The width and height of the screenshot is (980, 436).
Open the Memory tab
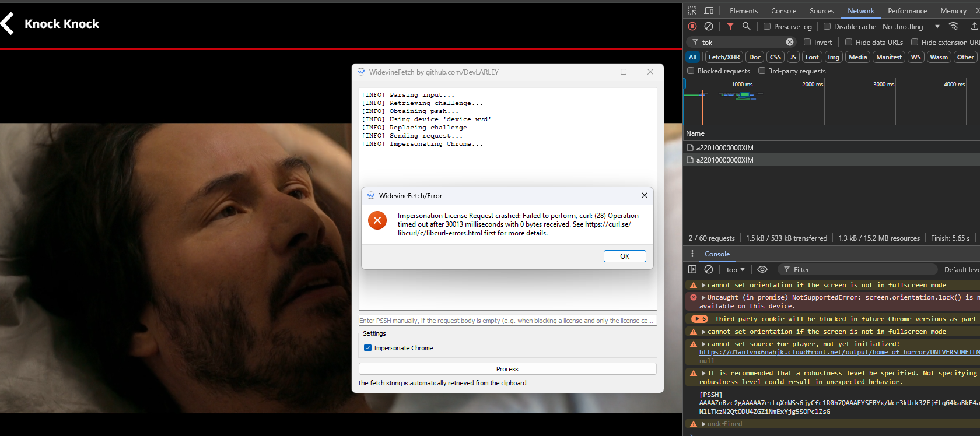(953, 11)
